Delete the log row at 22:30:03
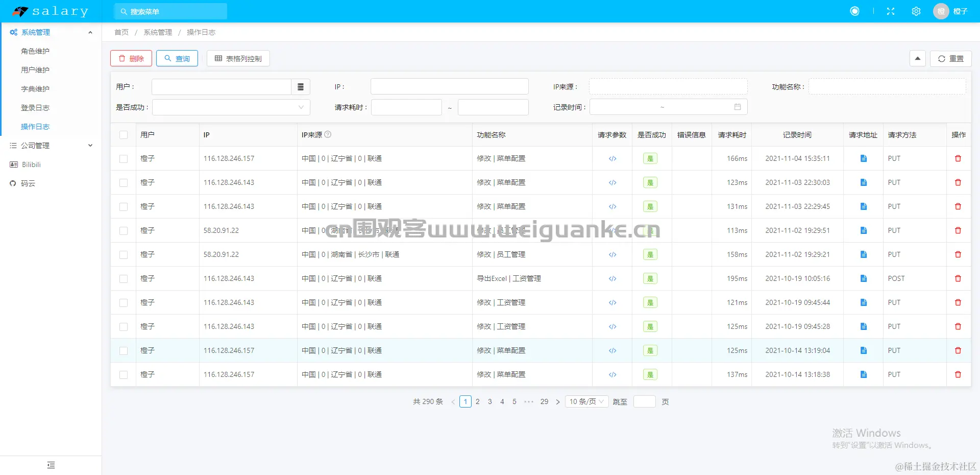 pyautogui.click(x=958, y=182)
